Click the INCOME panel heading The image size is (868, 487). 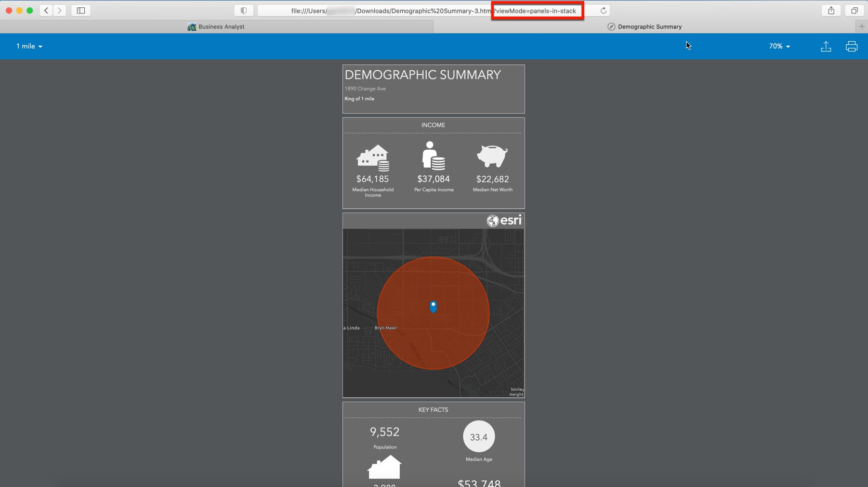point(433,125)
